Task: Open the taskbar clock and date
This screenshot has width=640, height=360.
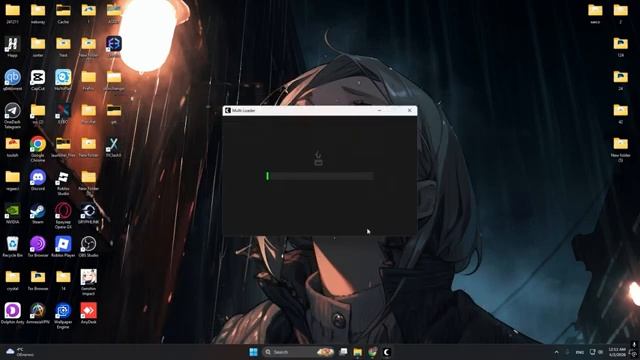Action: (x=617, y=352)
